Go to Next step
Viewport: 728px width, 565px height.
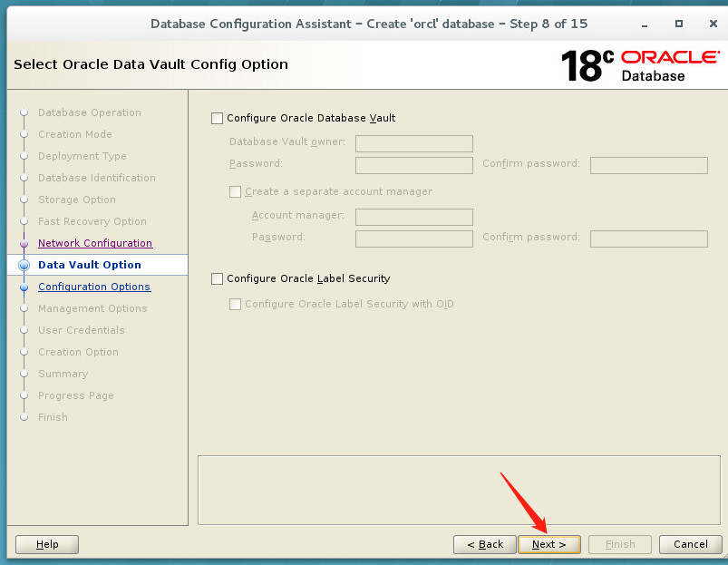coord(549,544)
